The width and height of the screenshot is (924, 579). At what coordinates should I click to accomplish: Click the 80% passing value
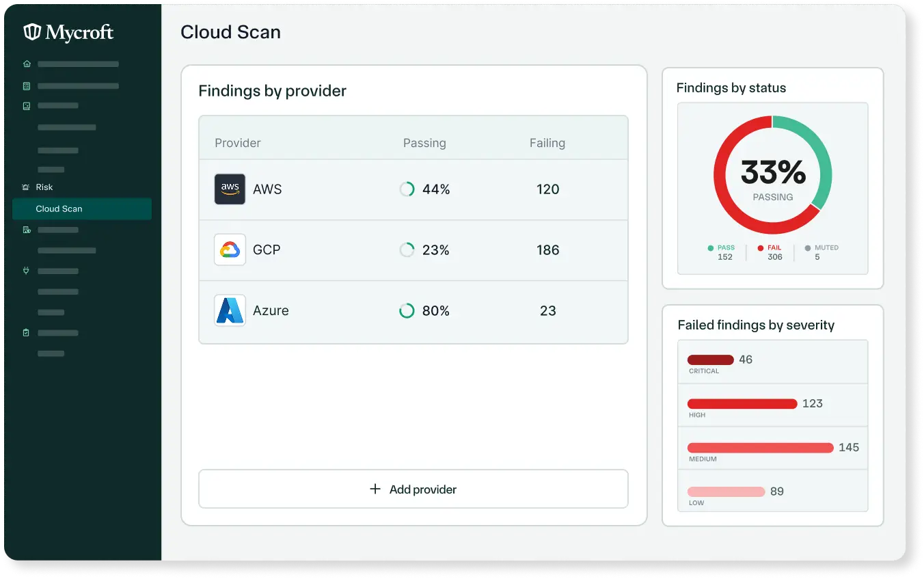click(436, 310)
